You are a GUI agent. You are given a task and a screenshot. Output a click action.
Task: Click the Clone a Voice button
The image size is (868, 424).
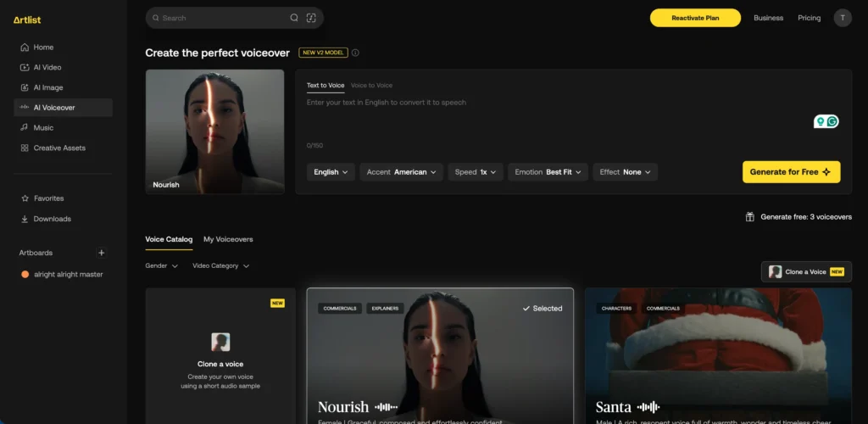pyautogui.click(x=807, y=271)
